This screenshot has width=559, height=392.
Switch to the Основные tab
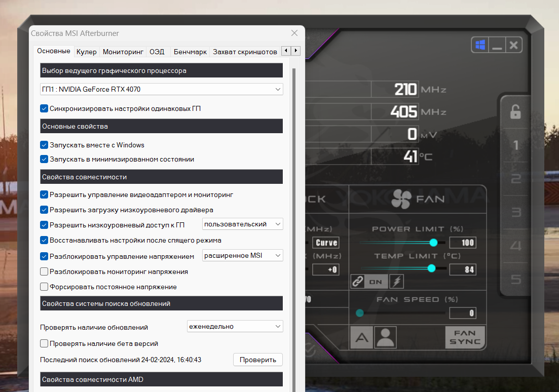point(54,51)
